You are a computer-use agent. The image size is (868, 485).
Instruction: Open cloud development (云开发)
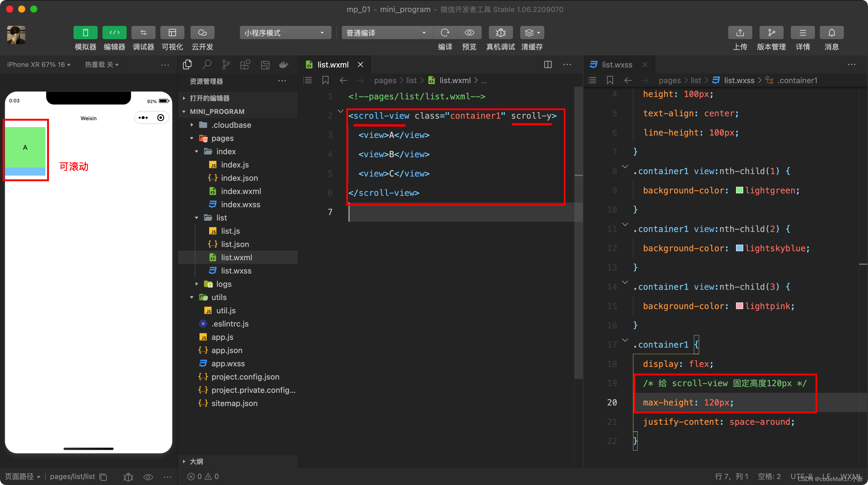202,33
